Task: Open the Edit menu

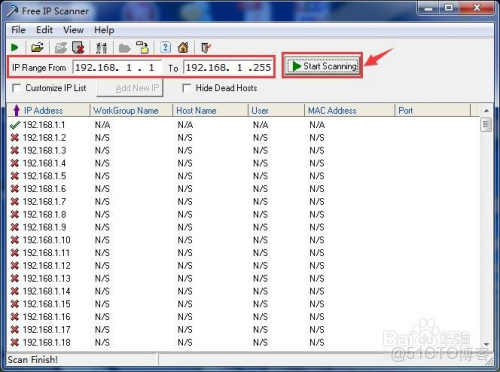Action: pos(44,30)
